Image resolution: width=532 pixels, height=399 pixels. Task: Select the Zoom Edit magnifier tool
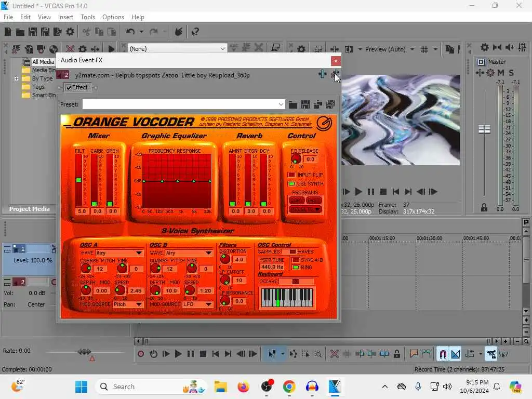(318, 354)
